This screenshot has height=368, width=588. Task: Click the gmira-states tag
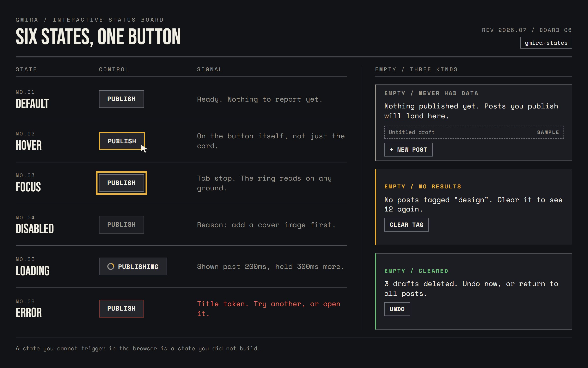(546, 43)
